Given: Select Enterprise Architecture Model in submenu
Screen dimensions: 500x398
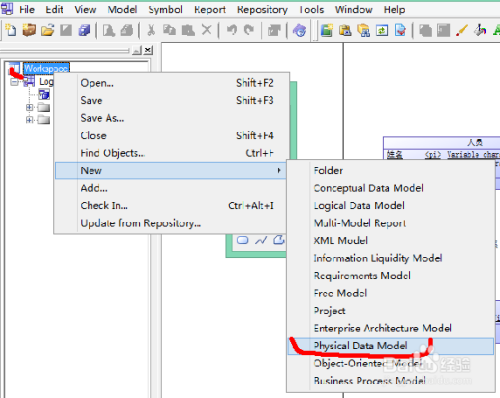Looking at the screenshot, I should (x=391, y=328).
